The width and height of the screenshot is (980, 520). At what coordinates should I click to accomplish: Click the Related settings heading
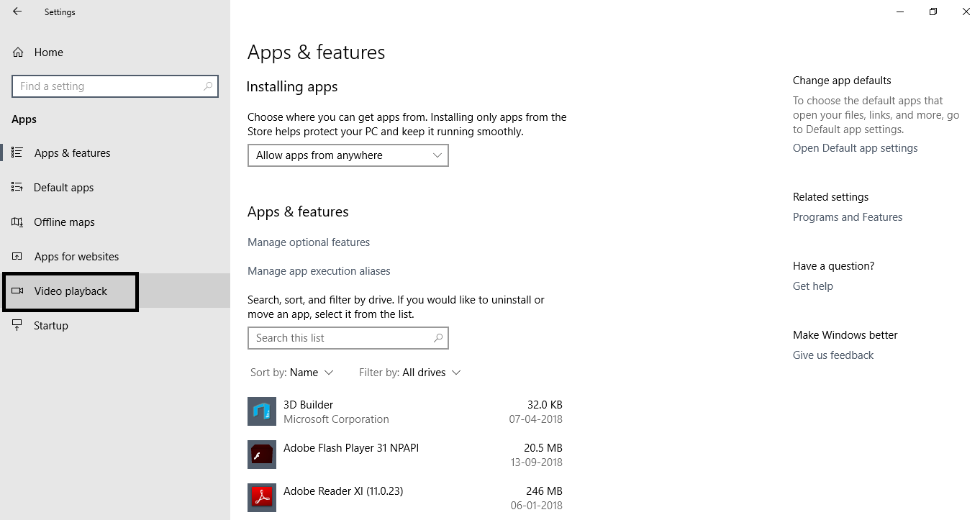point(830,197)
